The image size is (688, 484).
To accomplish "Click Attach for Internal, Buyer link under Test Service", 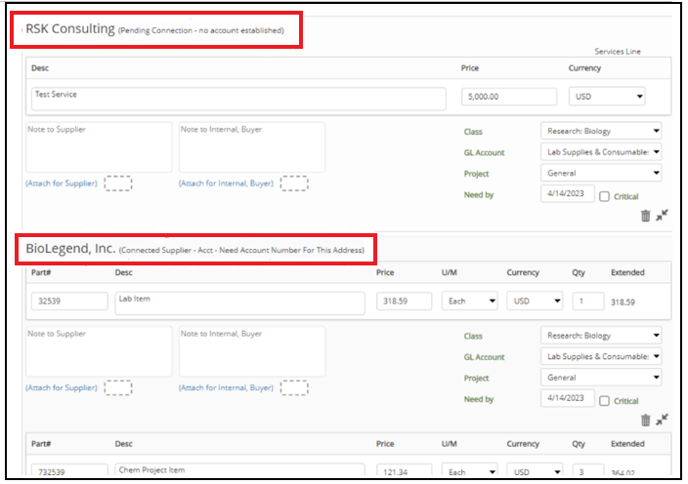I will (226, 183).
